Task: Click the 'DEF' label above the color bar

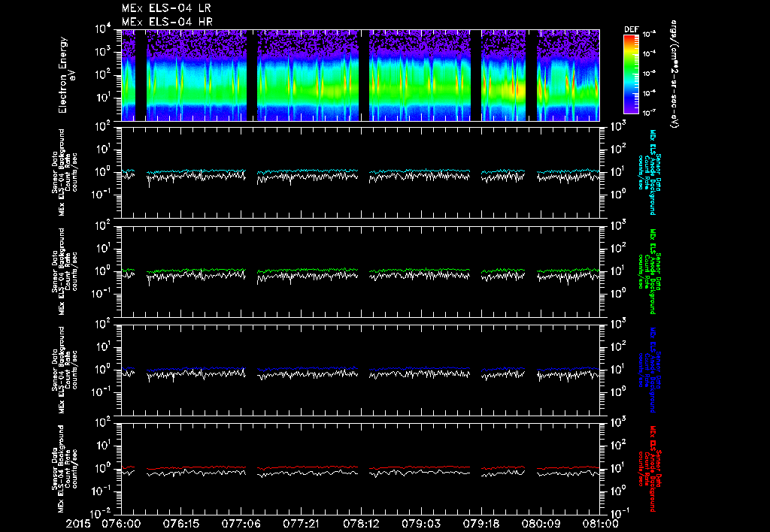Action: (x=631, y=29)
